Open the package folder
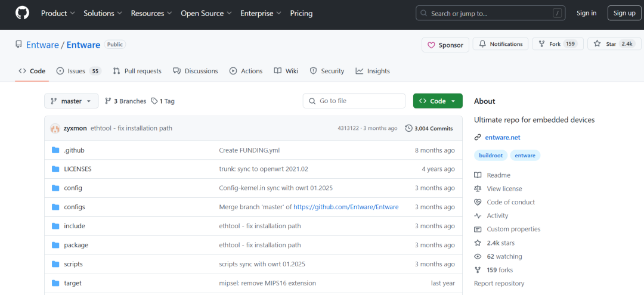 pyautogui.click(x=76, y=245)
